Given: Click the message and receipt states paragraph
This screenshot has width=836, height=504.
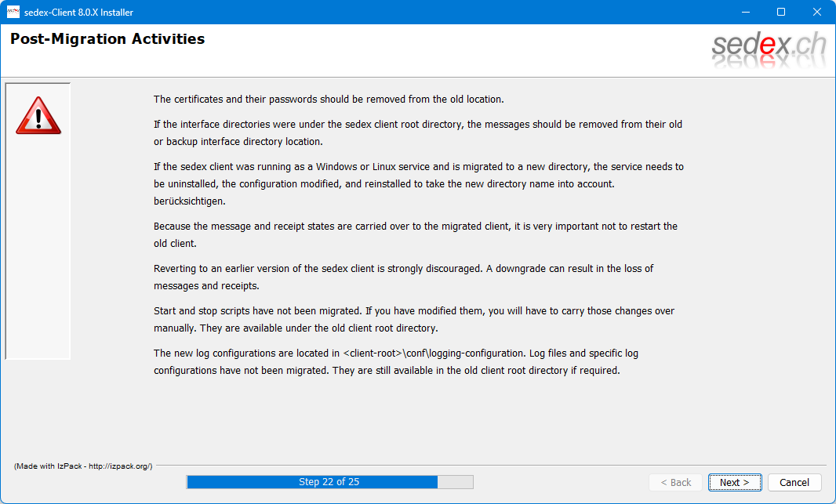Looking at the screenshot, I should point(415,234).
